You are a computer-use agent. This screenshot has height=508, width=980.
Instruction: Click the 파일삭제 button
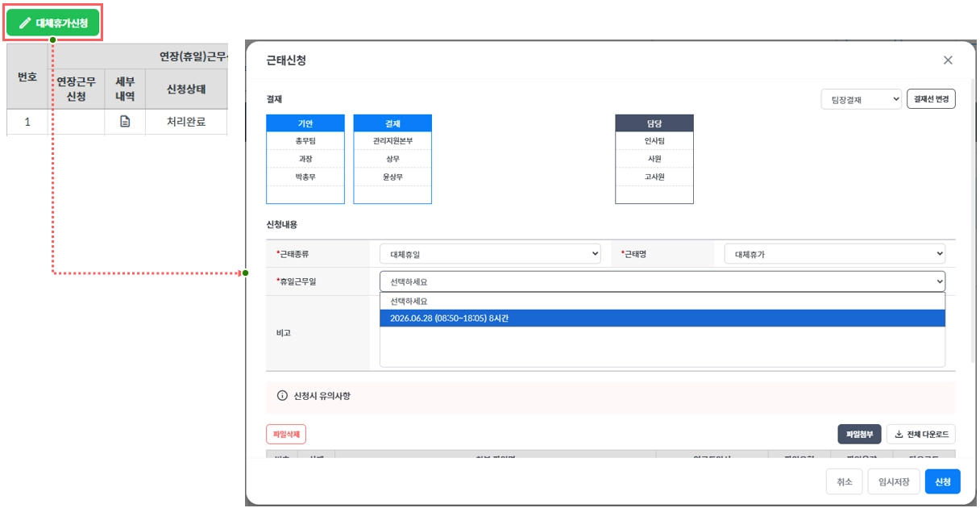point(286,435)
